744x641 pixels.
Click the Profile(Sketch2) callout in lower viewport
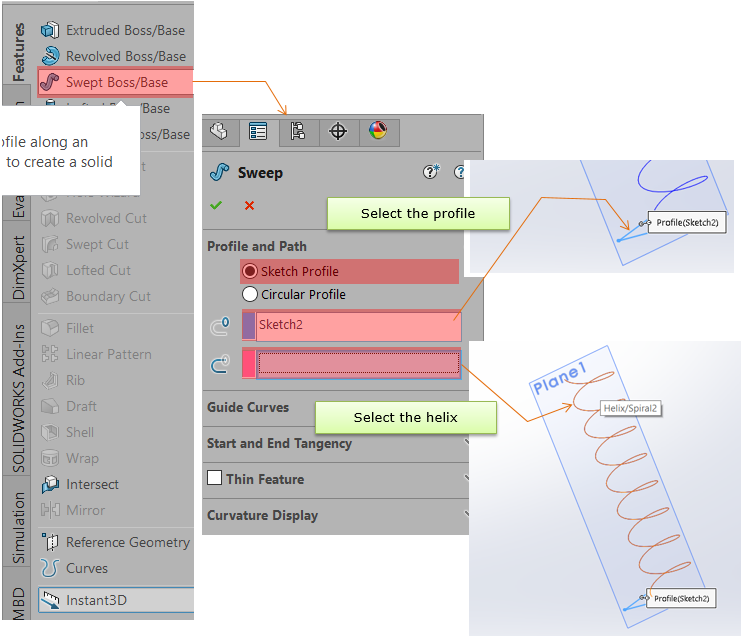[681, 599]
